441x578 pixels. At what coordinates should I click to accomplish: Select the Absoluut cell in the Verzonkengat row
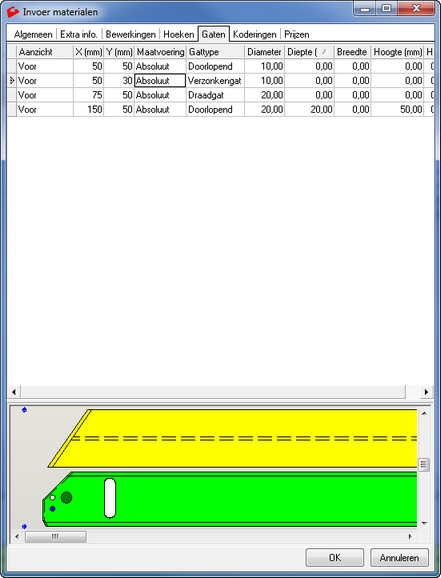point(160,80)
